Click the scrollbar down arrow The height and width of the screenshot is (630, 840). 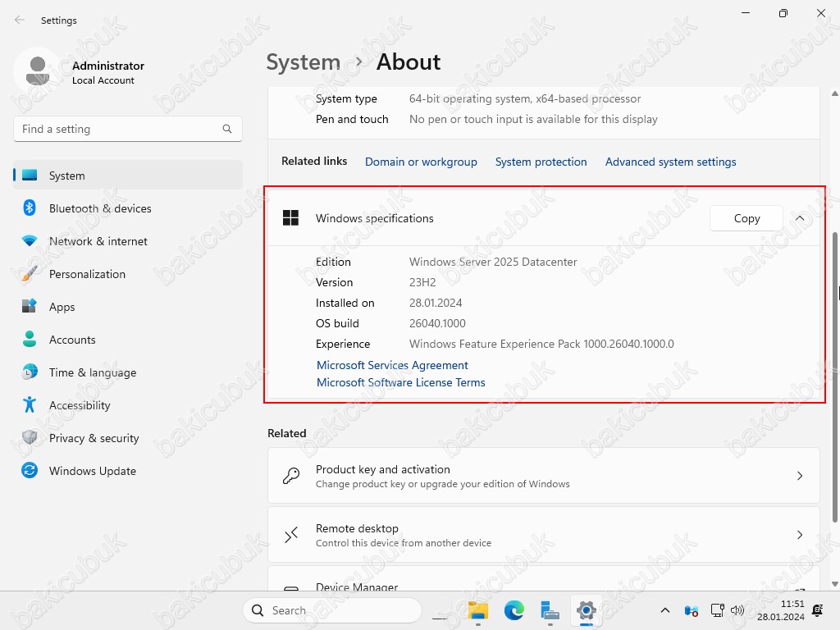tap(834, 583)
